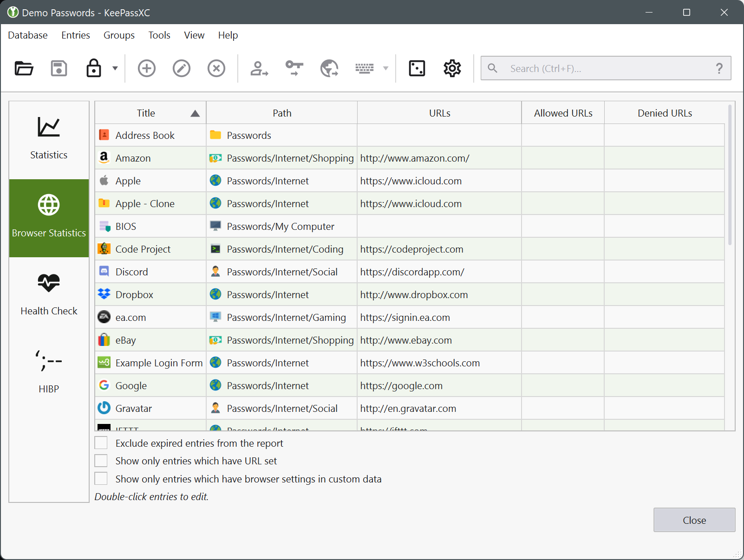This screenshot has height=560, width=744.
Task: Click the Delete Entry X icon
Action: coord(216,69)
